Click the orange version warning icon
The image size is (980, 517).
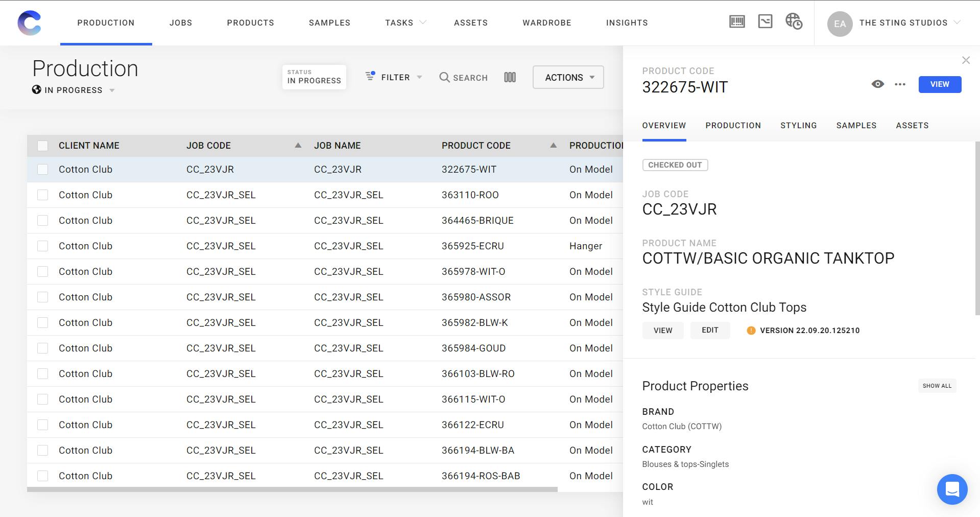pyautogui.click(x=751, y=331)
